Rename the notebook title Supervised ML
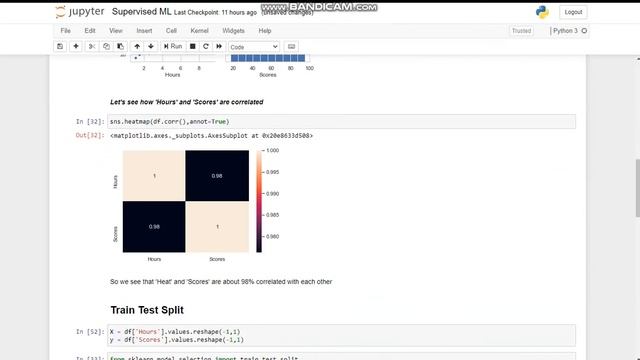Image resolution: width=640 pixels, height=360 pixels. (141, 12)
